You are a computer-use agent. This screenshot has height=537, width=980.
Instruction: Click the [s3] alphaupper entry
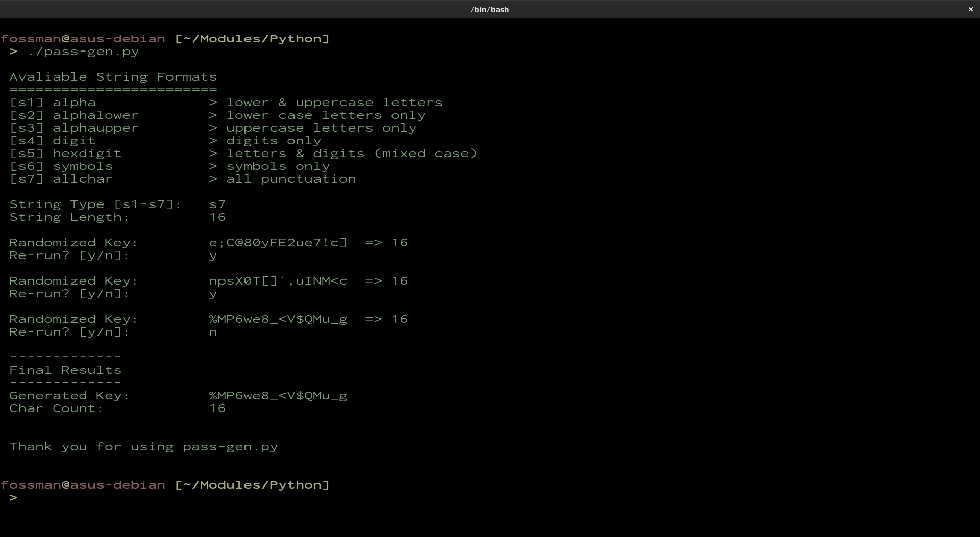(x=74, y=128)
